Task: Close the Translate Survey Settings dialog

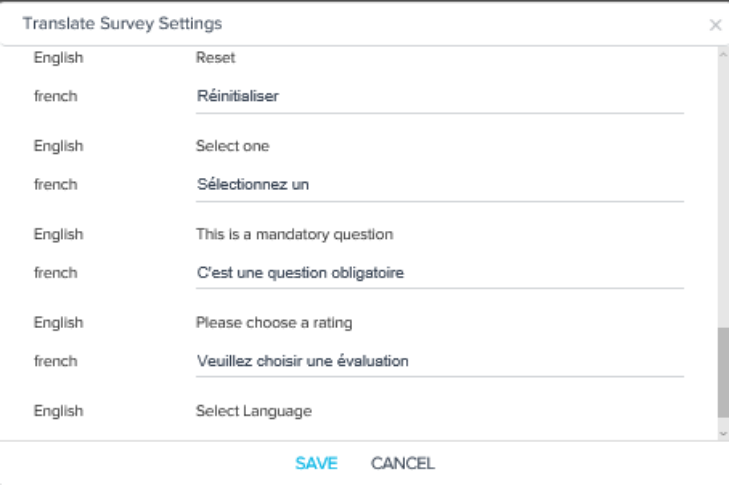Action: coord(715,25)
